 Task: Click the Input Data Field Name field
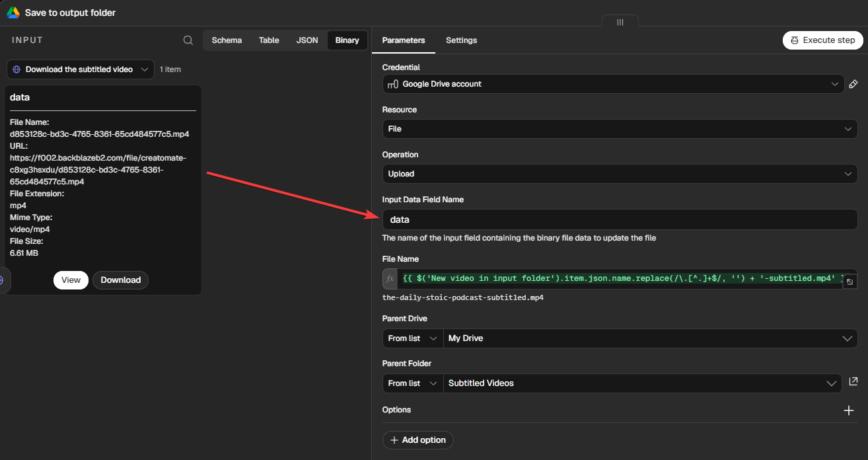[x=620, y=219]
